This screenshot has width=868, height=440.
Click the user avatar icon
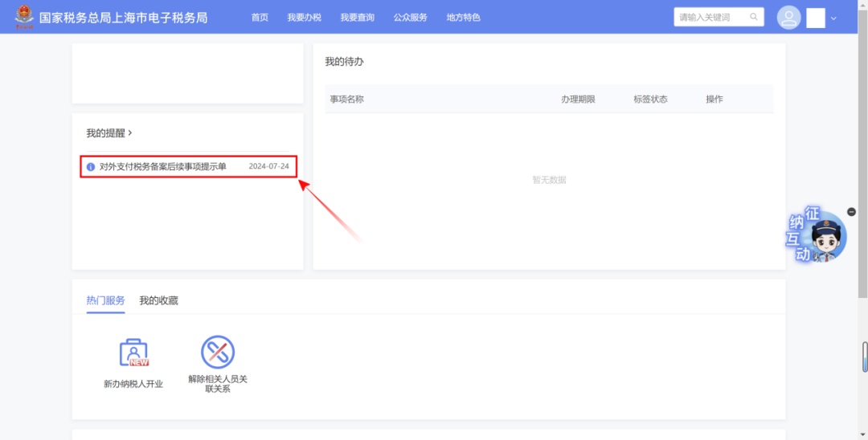pos(789,18)
